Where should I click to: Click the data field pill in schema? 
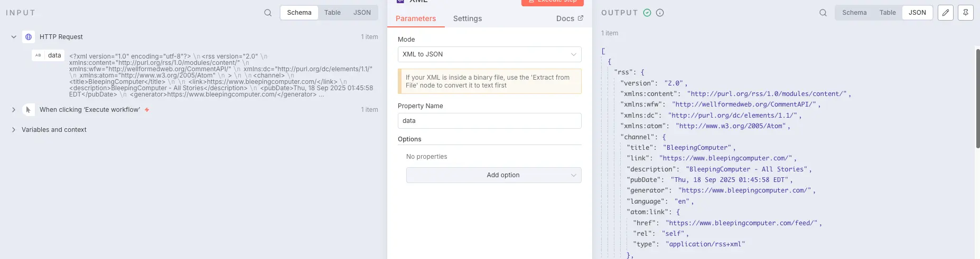coord(48,55)
